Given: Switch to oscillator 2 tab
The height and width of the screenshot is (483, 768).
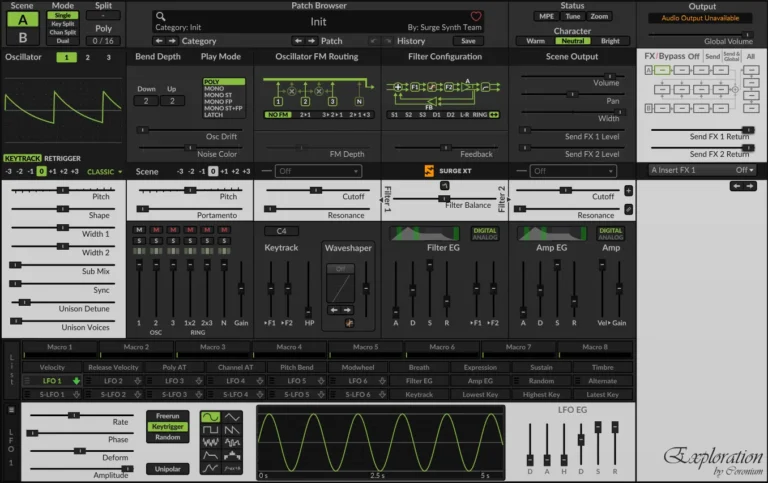Looking at the screenshot, I should [x=88, y=57].
